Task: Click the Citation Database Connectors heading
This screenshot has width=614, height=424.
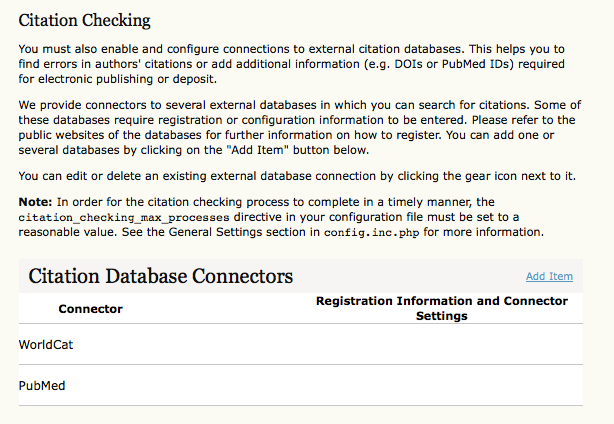Action: (160, 276)
